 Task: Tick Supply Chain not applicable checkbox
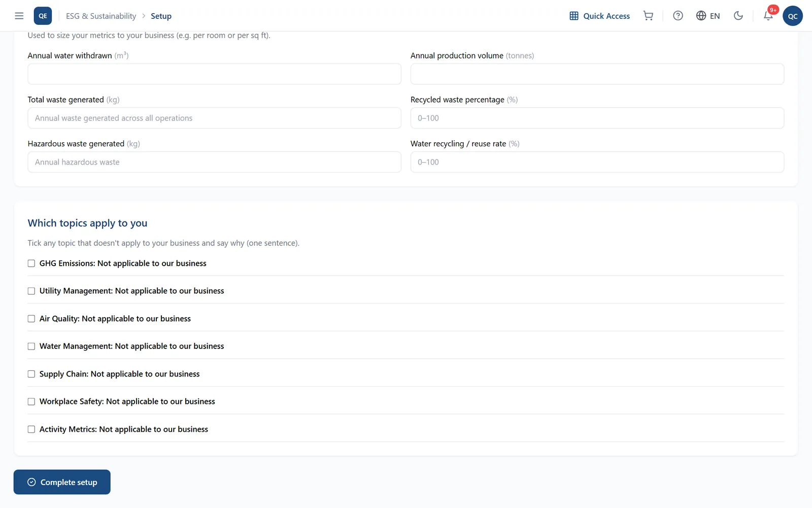pos(31,374)
